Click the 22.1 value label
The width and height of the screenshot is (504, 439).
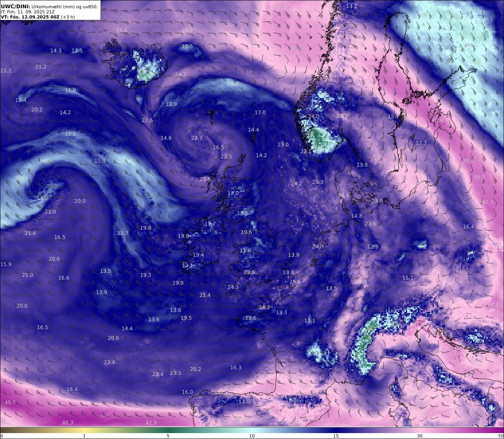(306, 152)
